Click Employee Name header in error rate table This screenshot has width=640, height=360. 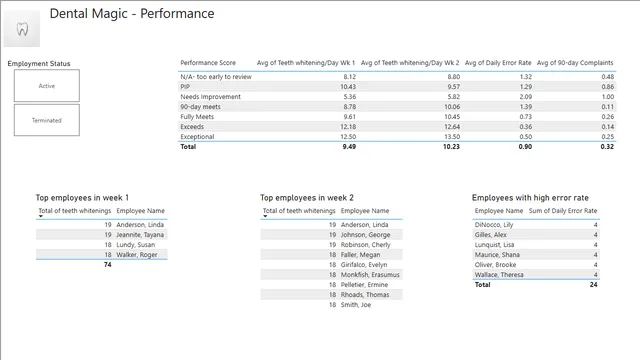pyautogui.click(x=499, y=211)
